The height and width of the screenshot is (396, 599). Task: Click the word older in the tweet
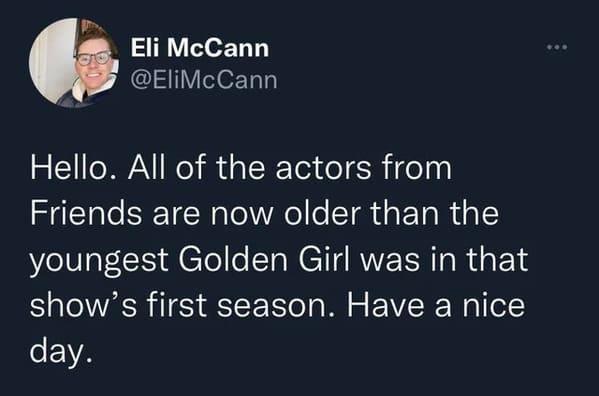pos(322,213)
